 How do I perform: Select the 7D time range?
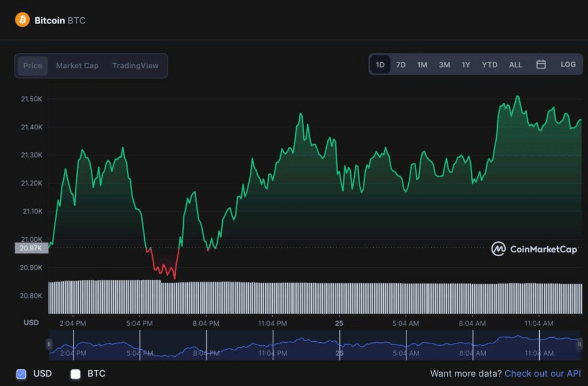(400, 64)
